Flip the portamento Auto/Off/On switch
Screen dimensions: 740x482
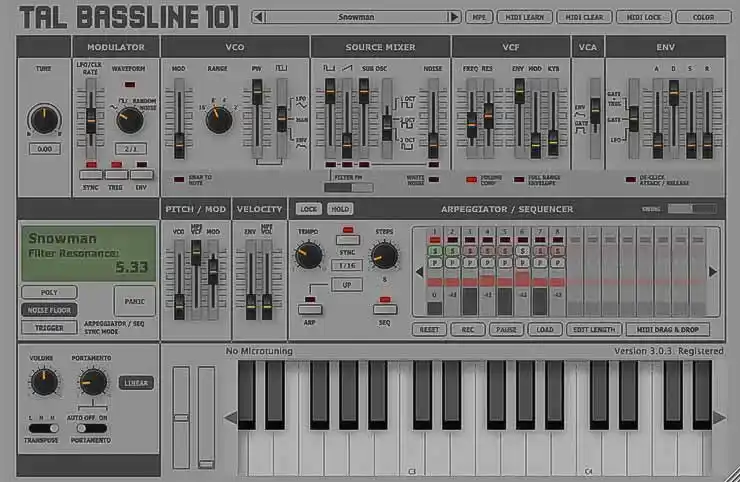click(x=92, y=428)
